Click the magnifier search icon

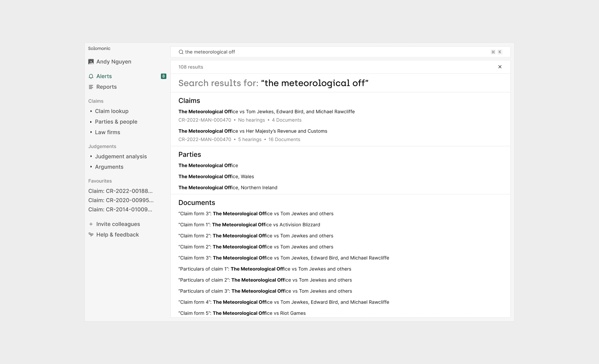tap(181, 52)
